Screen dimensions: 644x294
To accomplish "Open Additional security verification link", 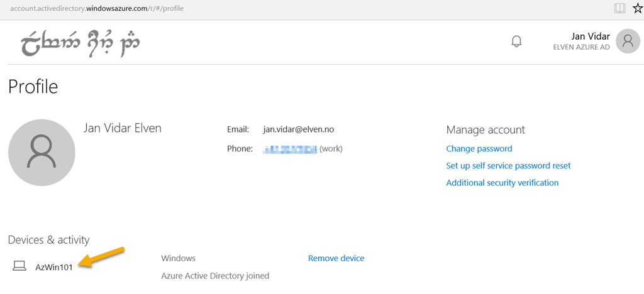I will 502,182.
